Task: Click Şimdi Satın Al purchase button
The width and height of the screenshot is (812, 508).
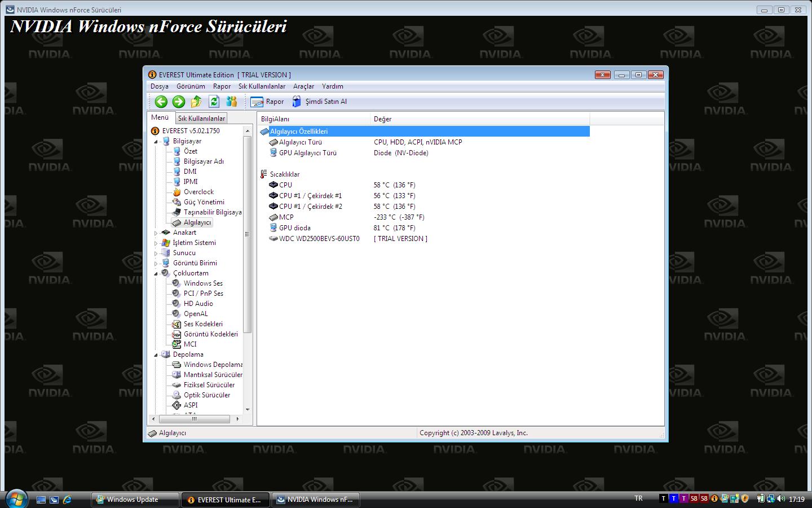Action: (x=319, y=102)
